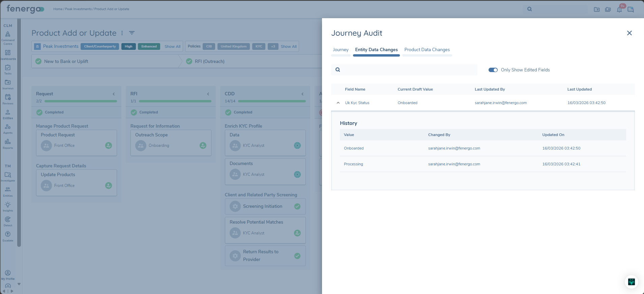
Task: Click the folder plus icon in header
Action: click(597, 9)
